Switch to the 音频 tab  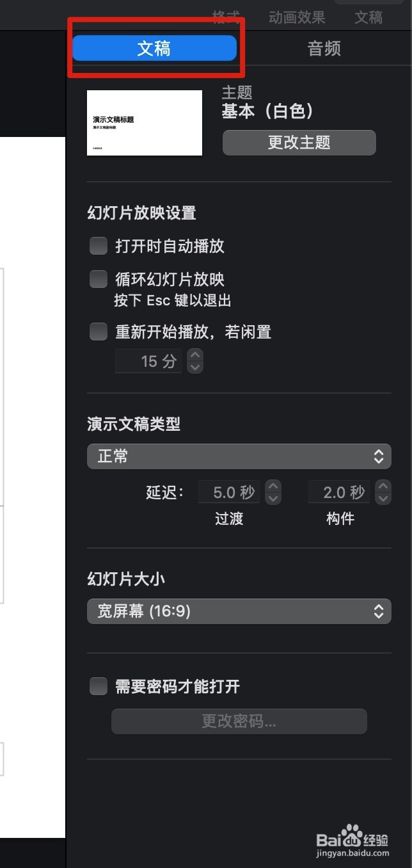click(x=324, y=48)
